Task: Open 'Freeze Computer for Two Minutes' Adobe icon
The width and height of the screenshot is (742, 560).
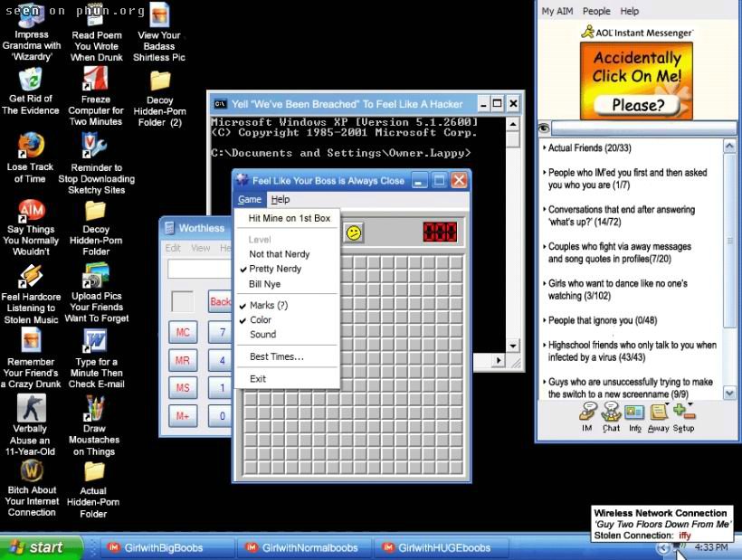Action: coord(96,97)
